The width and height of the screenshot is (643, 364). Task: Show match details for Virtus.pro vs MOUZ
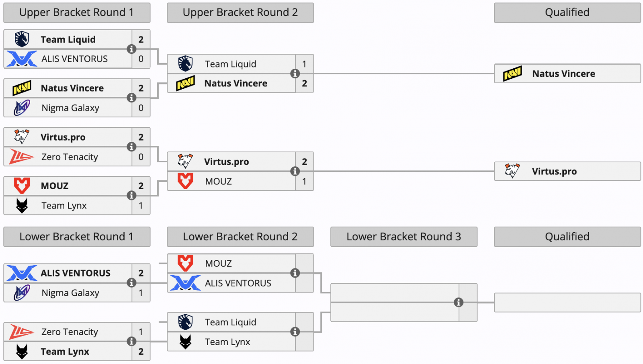click(295, 171)
